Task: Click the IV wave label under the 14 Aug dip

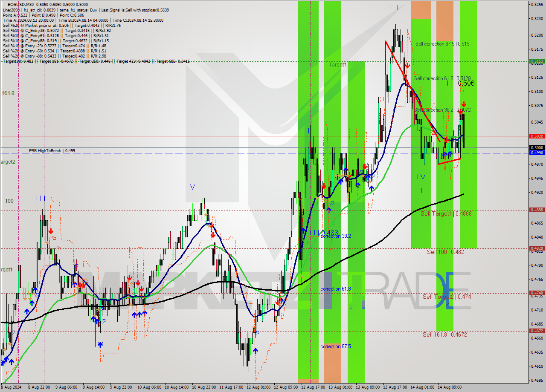Action: (421, 176)
